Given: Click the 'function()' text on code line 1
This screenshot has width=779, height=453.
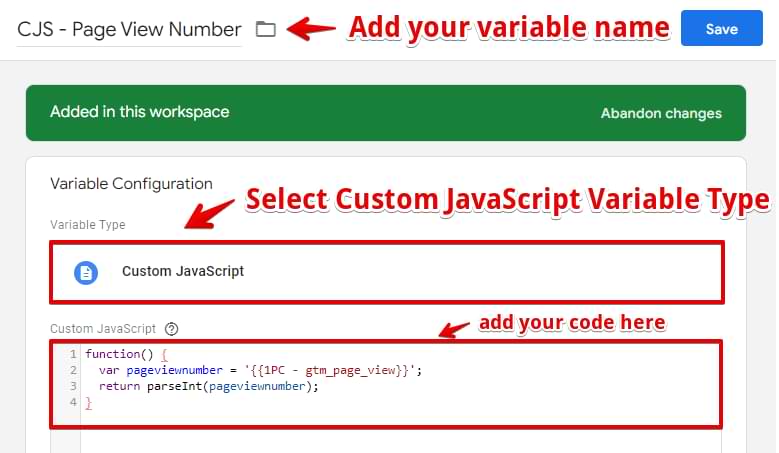Looking at the screenshot, I should 119,354.
